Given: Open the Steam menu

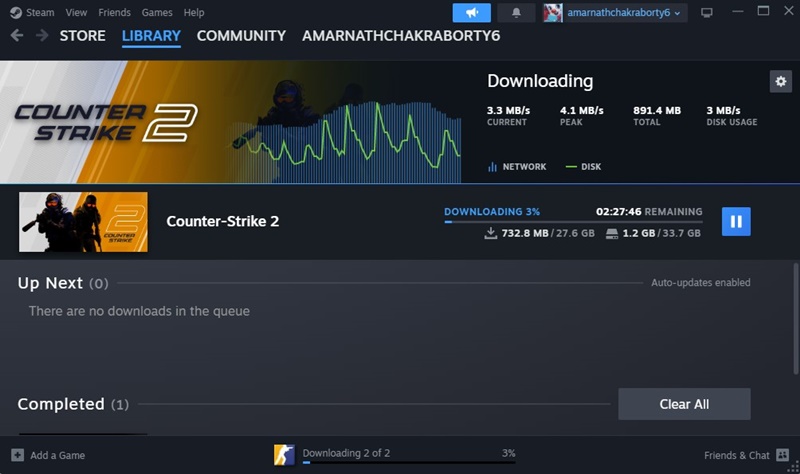Looking at the screenshot, I should [x=40, y=13].
